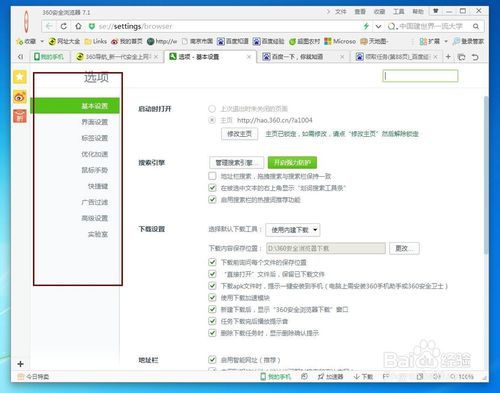
Task: Open 今日特卖 in the status bar
Action: [x=33, y=377]
